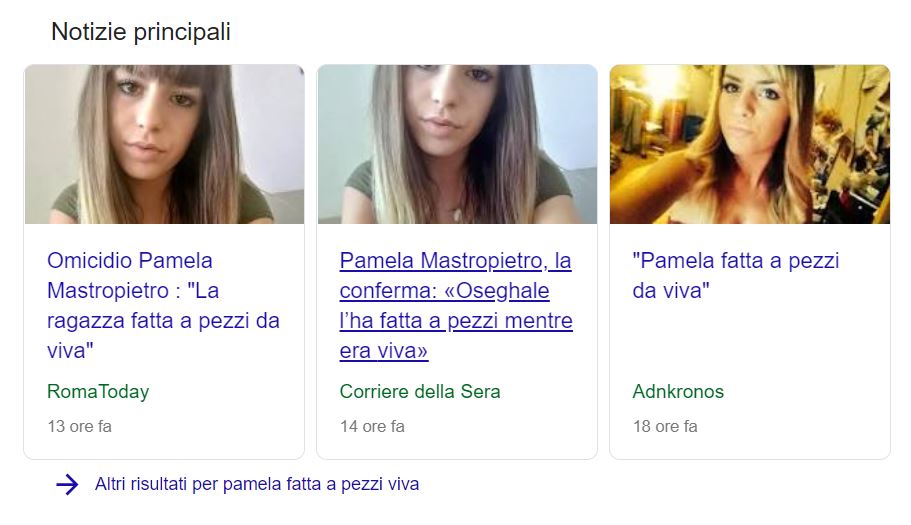This screenshot has width=911, height=525.
Task: Click the "14 ore fa" timestamp
Action: tap(372, 426)
